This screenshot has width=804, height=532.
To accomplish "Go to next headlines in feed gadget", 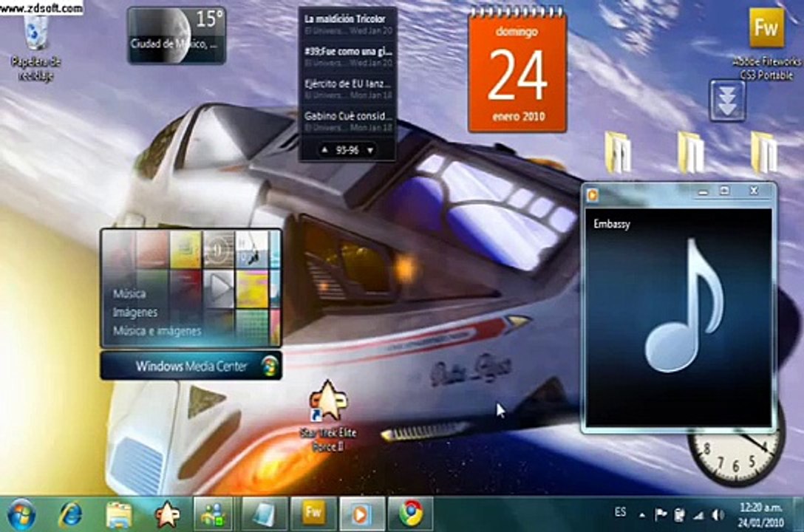I will click(x=369, y=150).
